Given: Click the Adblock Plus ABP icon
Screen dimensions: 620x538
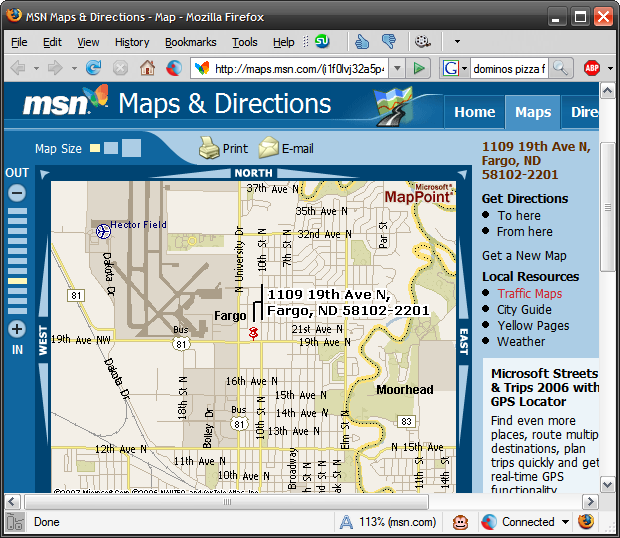Looking at the screenshot, I should point(592,68).
